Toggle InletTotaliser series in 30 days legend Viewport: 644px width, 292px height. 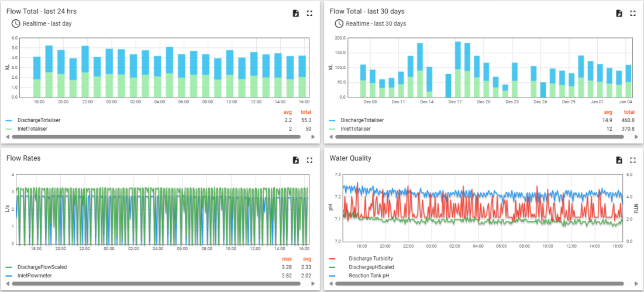point(355,129)
